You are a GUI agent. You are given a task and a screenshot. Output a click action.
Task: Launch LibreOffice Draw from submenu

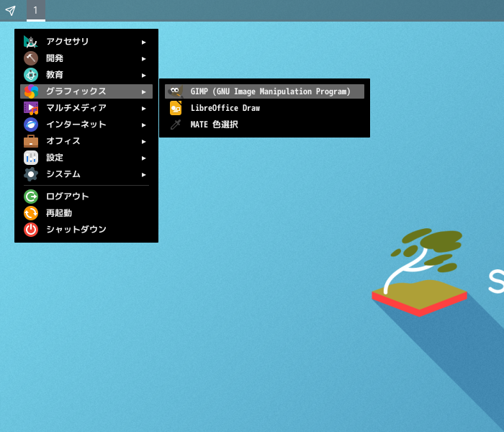tap(264, 108)
